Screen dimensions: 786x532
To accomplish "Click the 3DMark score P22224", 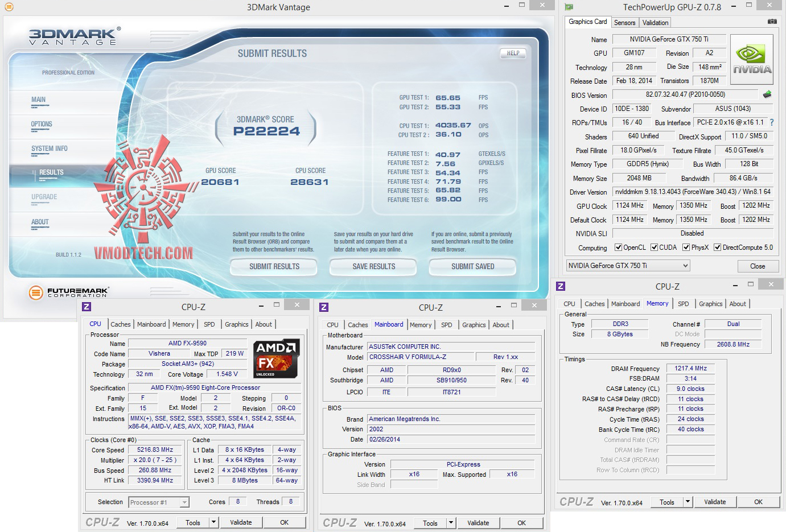I will [266, 131].
